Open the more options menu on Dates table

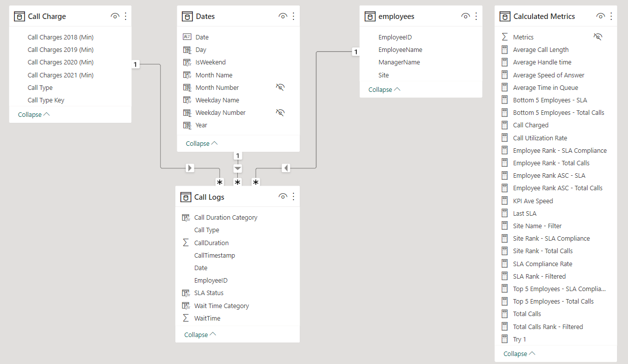pos(293,15)
